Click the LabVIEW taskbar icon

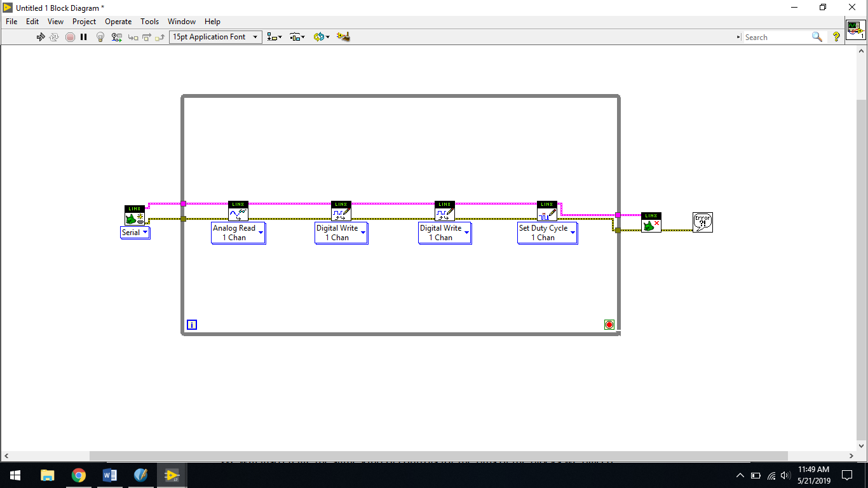pyautogui.click(x=172, y=475)
